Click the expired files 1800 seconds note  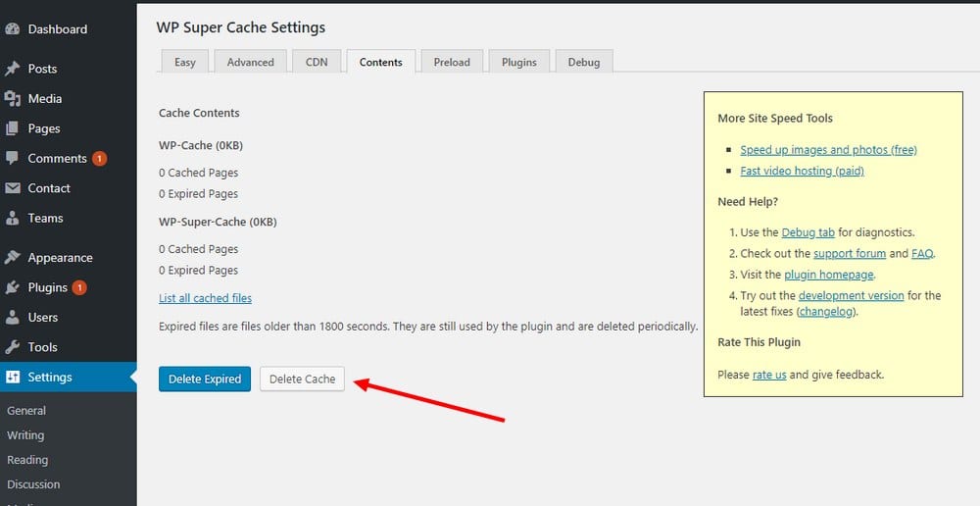(x=428, y=327)
